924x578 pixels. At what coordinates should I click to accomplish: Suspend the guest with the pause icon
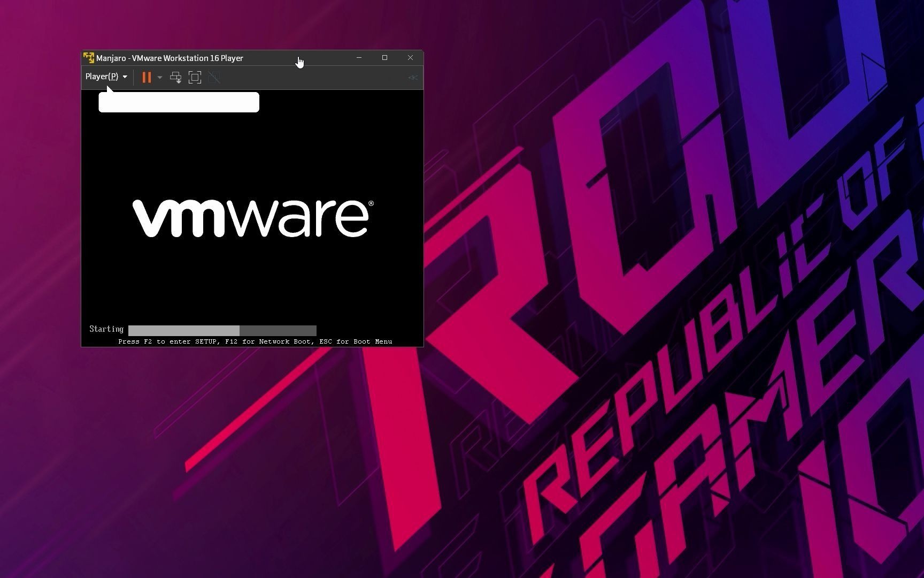click(x=146, y=77)
